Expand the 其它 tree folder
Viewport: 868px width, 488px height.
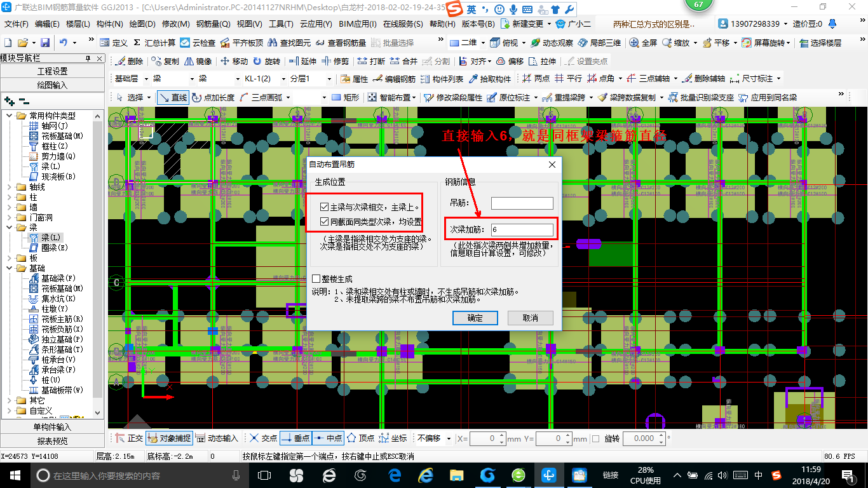(9, 400)
